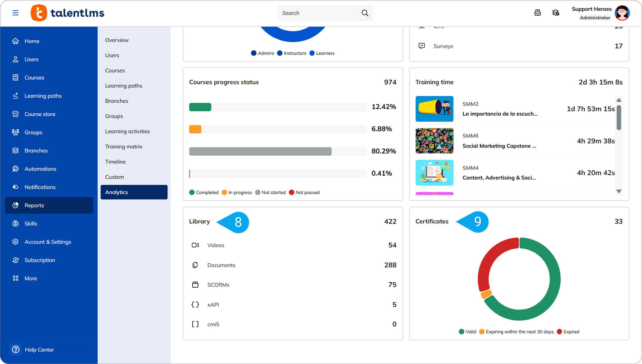Open Help Center question mark icon
The height and width of the screenshot is (364, 642).
16,349
